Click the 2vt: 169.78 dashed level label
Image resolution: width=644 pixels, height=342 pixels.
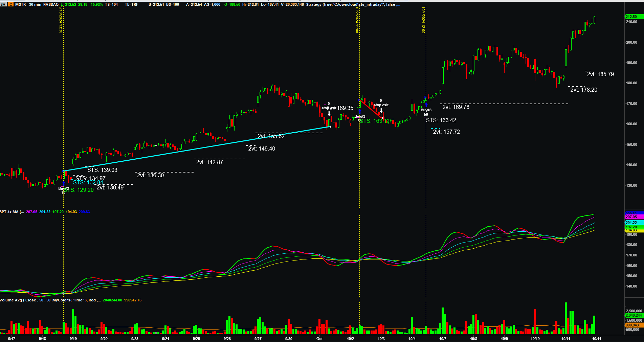[x=456, y=107]
